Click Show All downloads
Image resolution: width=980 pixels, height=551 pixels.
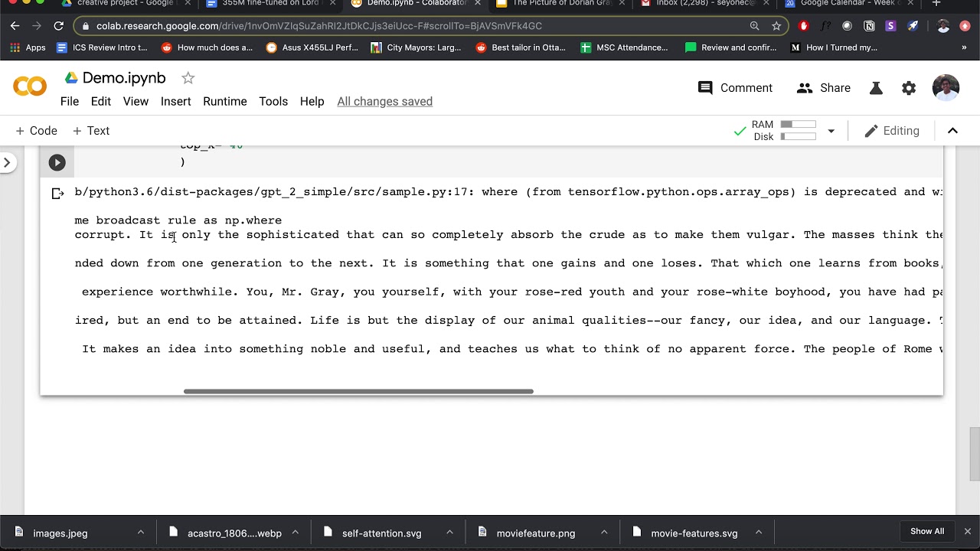927,531
